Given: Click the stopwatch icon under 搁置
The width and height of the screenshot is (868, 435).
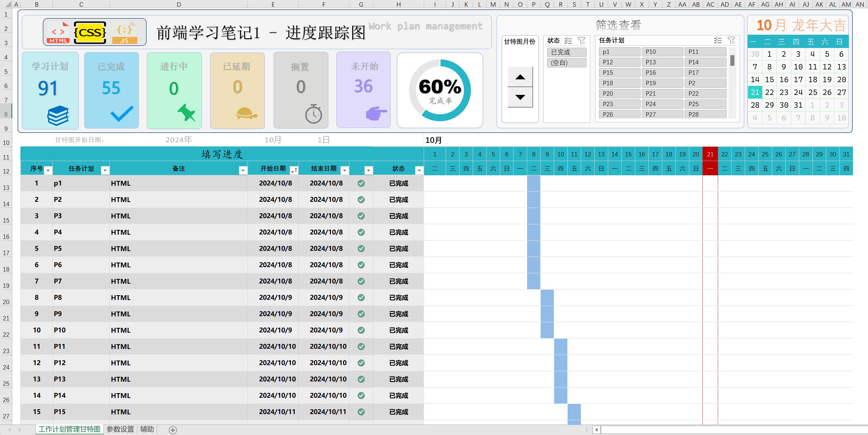Looking at the screenshot, I should [313, 114].
